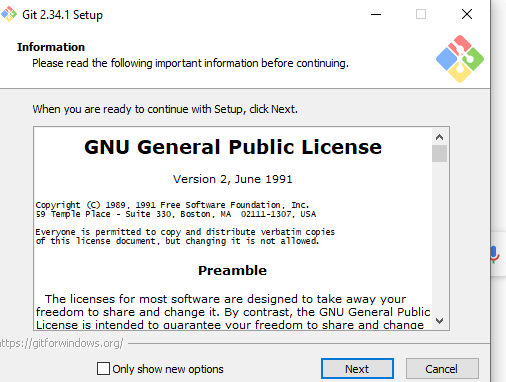Click the Version 2, June 1991 text

(232, 179)
